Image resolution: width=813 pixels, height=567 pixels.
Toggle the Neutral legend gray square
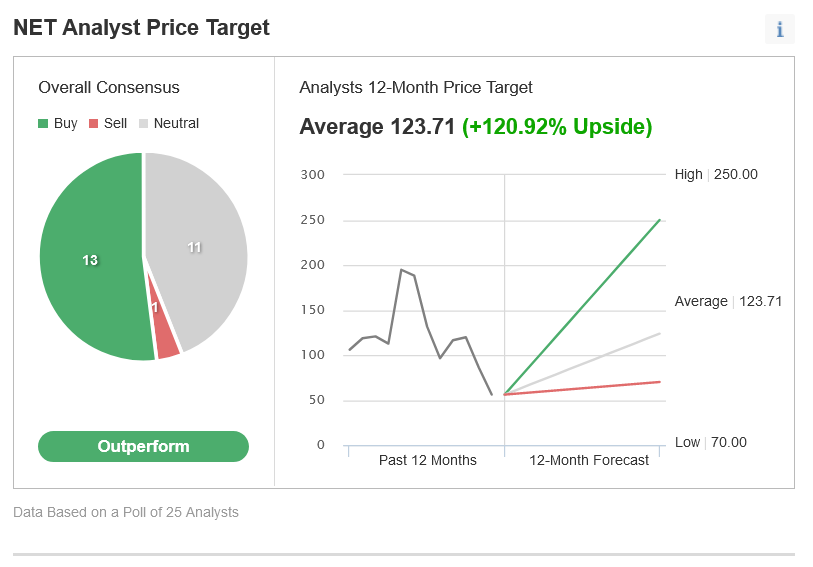144,123
